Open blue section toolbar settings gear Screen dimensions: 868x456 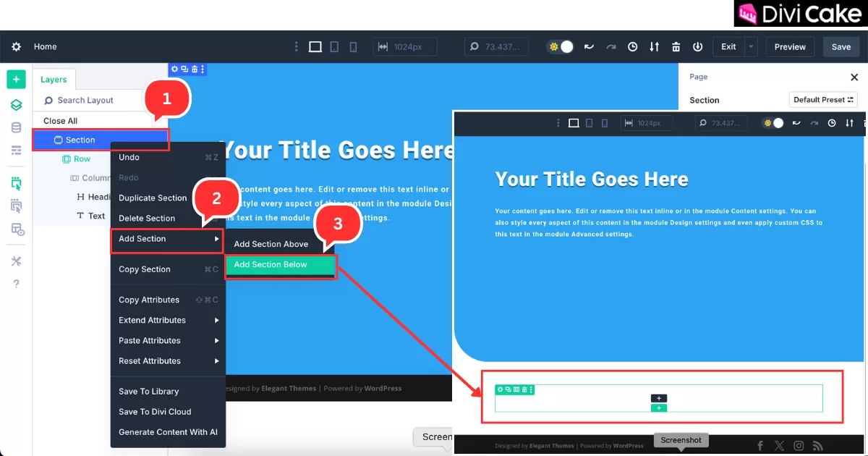click(174, 69)
